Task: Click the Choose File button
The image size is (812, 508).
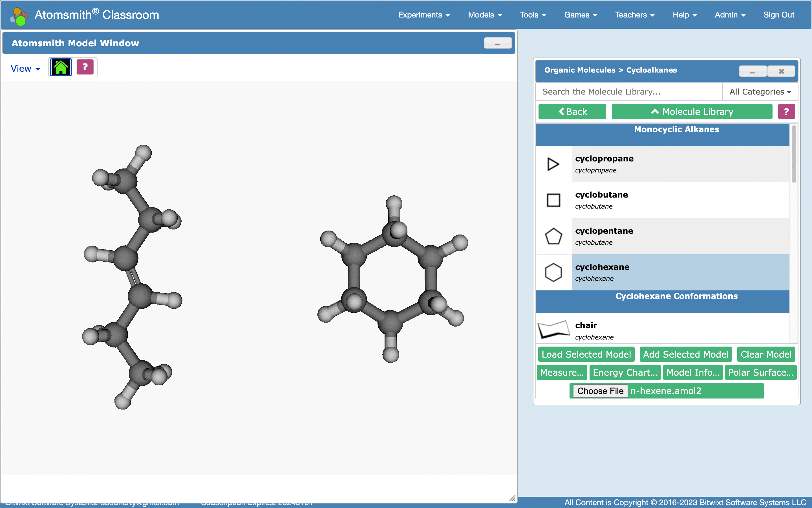Action: click(600, 391)
